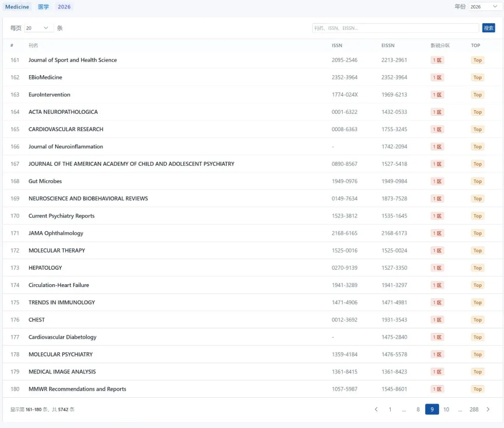The height and width of the screenshot is (428, 504).
Task: Click the 1区 badge for HEPATOLOGY
Action: 437,268
